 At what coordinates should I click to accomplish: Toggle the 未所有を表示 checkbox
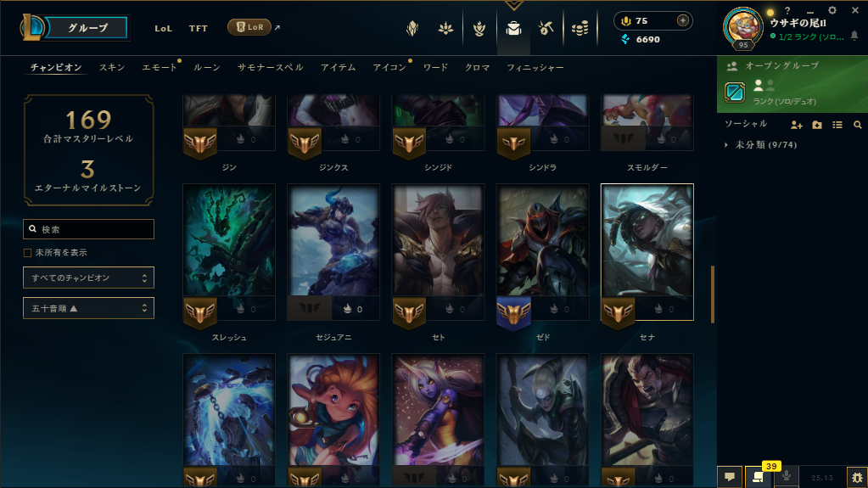coord(27,253)
